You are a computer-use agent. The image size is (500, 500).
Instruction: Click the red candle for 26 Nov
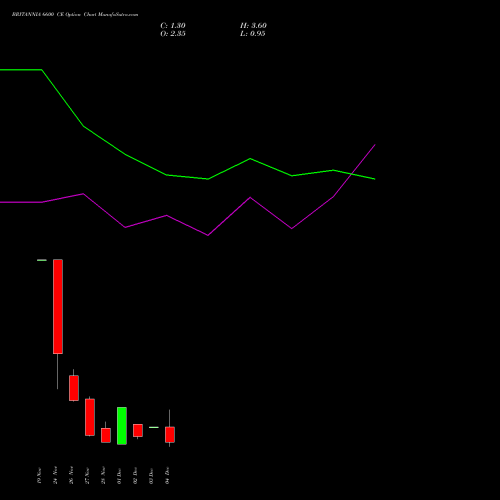tap(74, 388)
